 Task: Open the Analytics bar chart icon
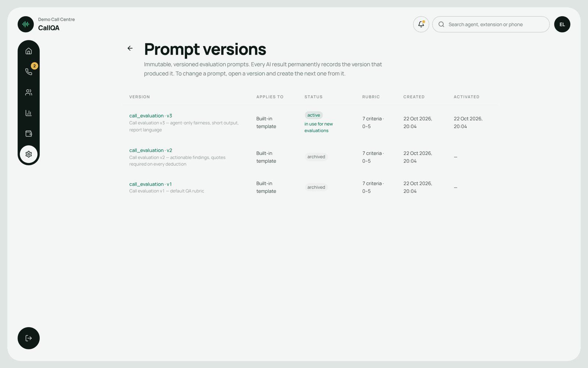pyautogui.click(x=29, y=113)
